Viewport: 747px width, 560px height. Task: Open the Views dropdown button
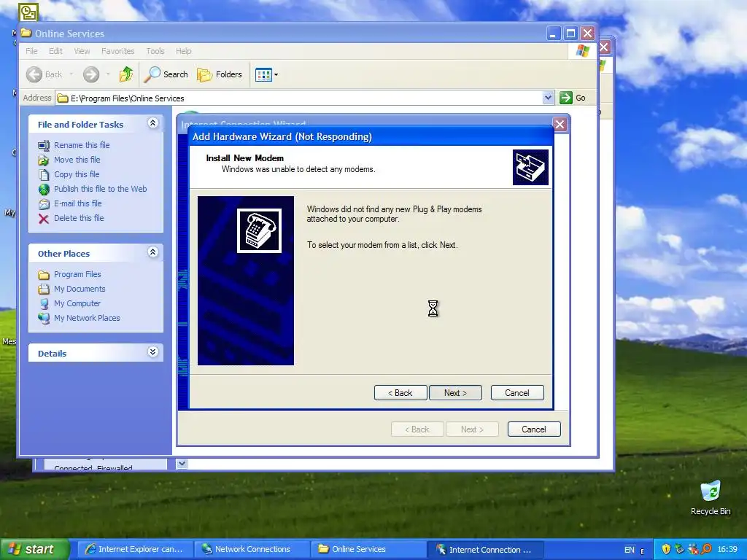pyautogui.click(x=266, y=74)
